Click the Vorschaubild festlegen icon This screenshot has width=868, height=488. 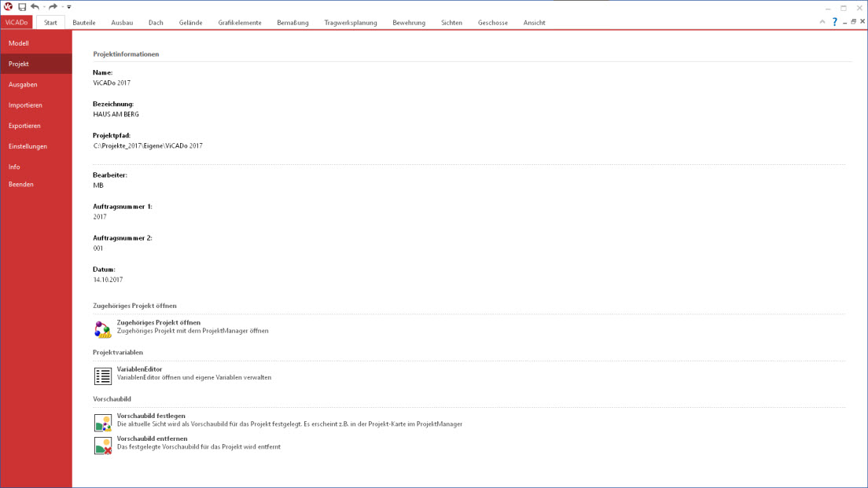103,423
